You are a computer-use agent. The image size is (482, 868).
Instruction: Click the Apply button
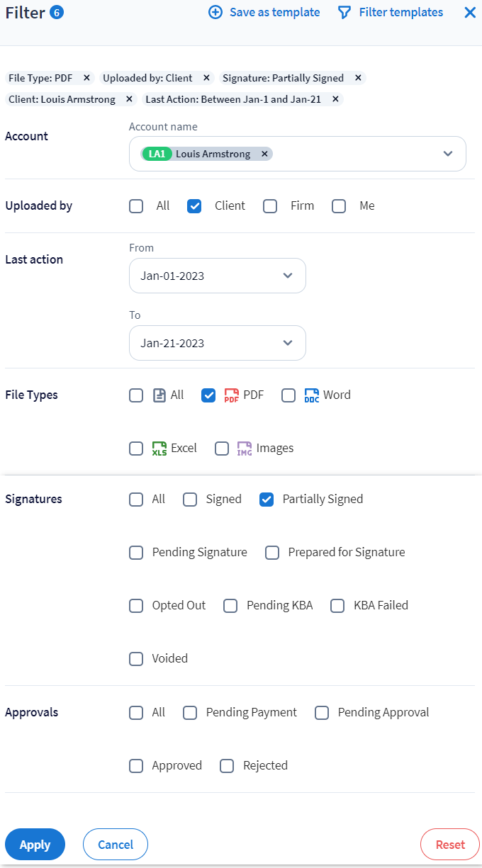[35, 845]
